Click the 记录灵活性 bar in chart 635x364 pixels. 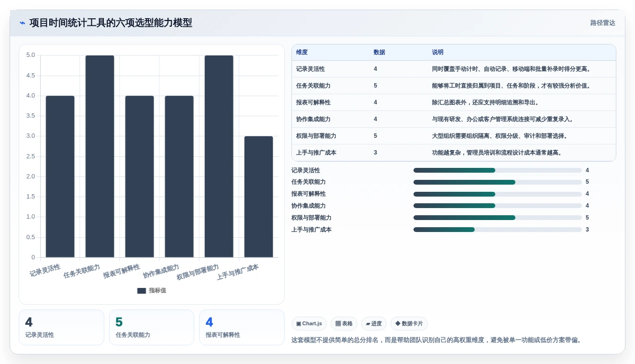tap(60, 176)
